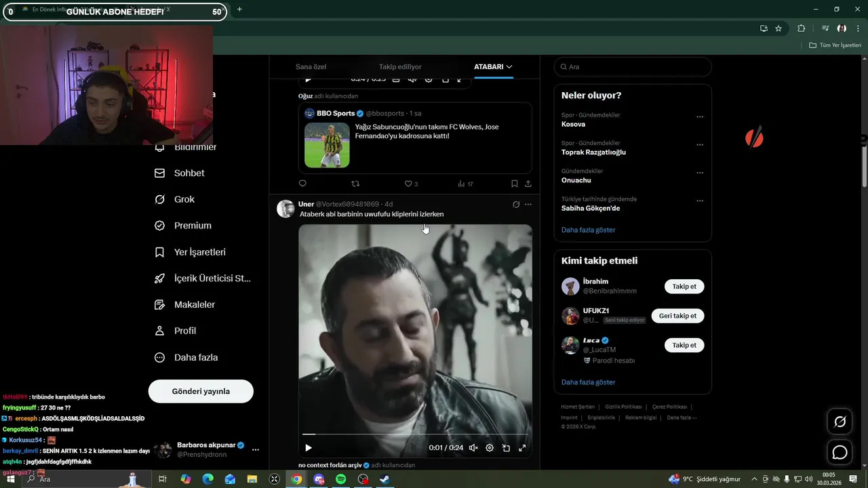
Task: Click the Gönderi yayınla button
Action: (201, 391)
